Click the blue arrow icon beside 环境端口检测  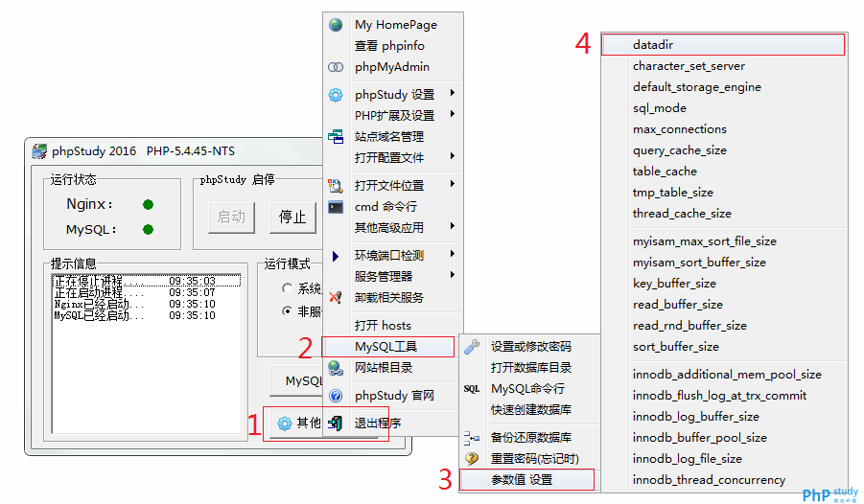click(336, 256)
